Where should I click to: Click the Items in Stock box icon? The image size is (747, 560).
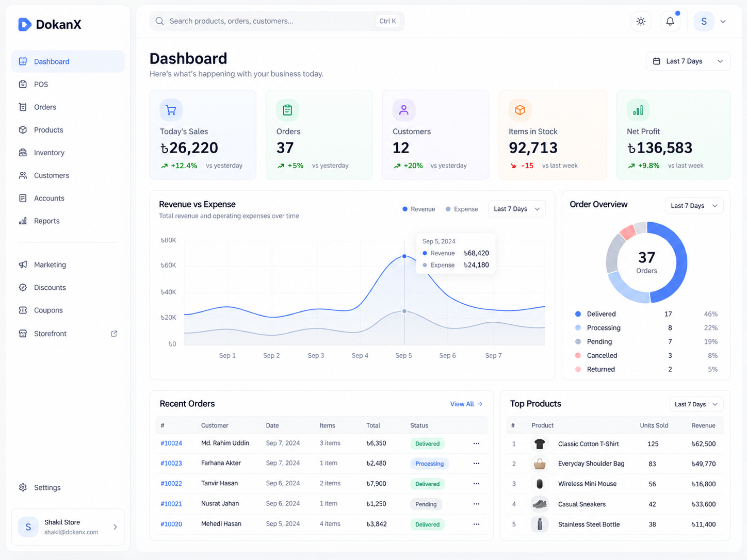(520, 110)
